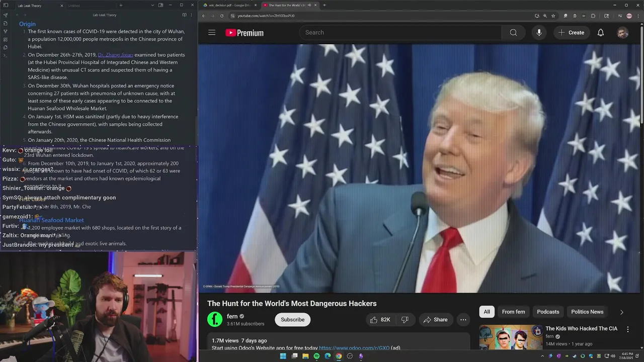This screenshot has height=362, width=644.
Task: Reload the page in Chrome
Action: point(222,16)
